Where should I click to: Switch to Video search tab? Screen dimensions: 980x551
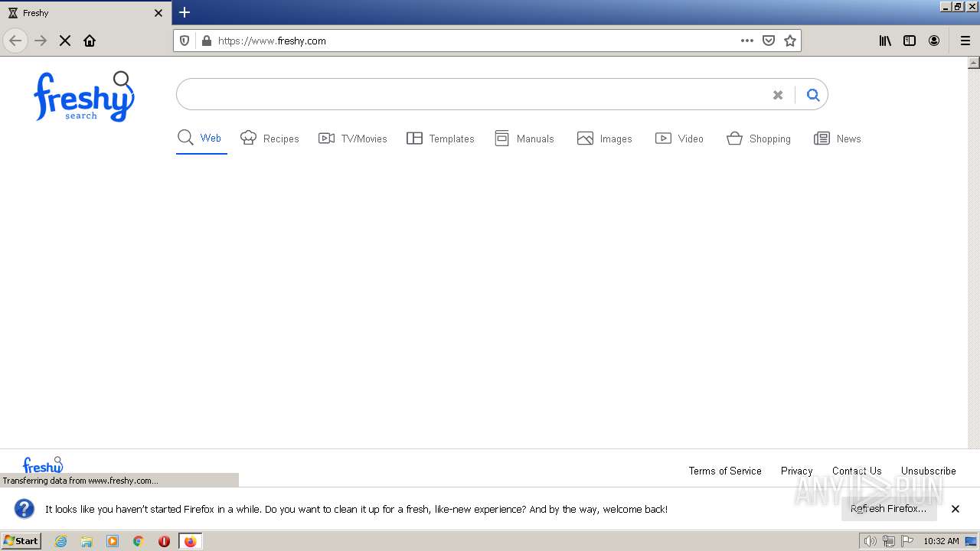[679, 139]
